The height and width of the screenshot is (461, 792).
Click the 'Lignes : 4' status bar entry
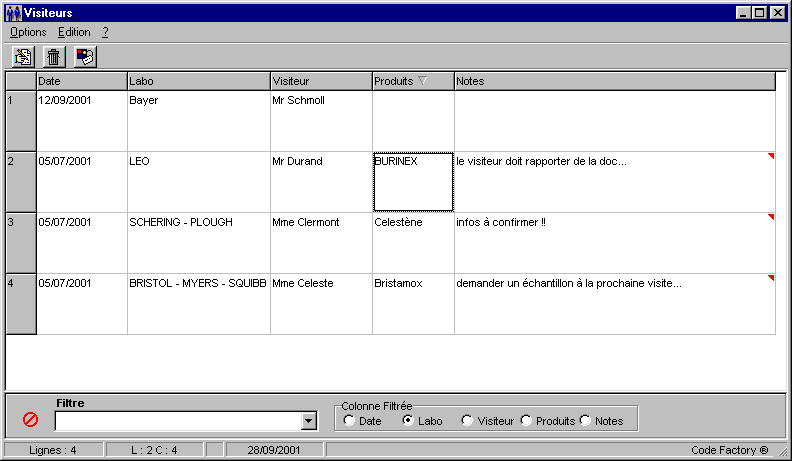point(53,450)
